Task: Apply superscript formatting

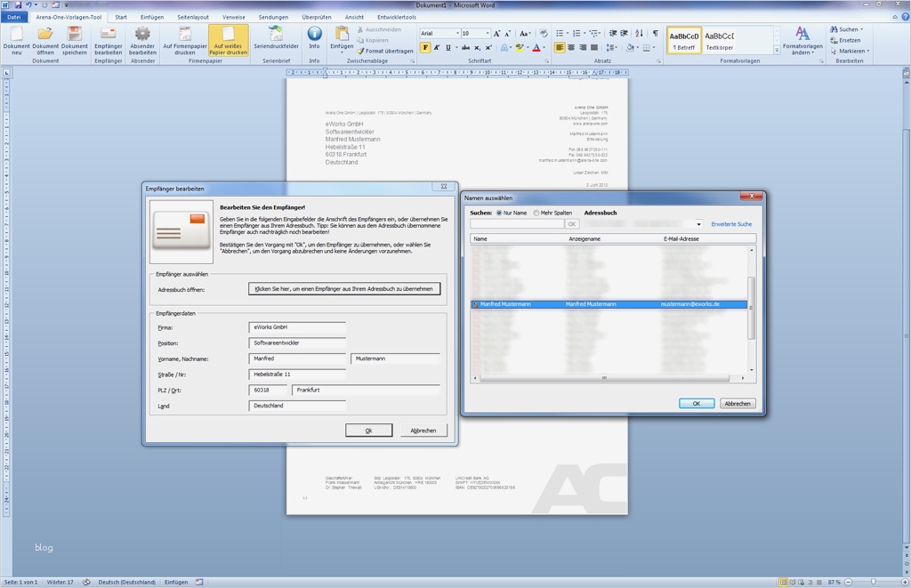Action: pyautogui.click(x=488, y=48)
